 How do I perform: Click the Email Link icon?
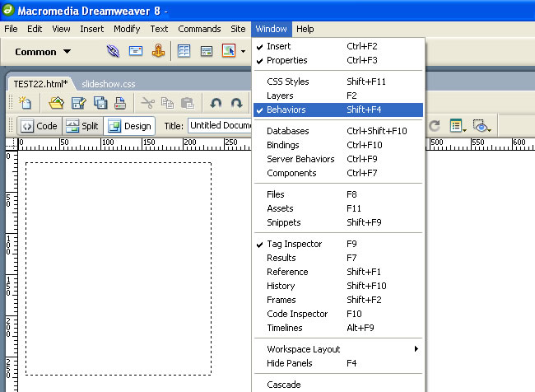click(x=136, y=51)
